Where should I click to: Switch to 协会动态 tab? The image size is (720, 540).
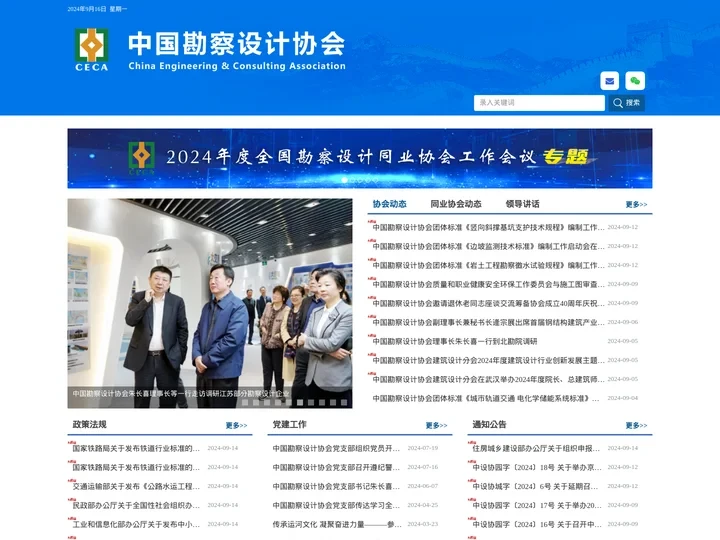click(389, 204)
